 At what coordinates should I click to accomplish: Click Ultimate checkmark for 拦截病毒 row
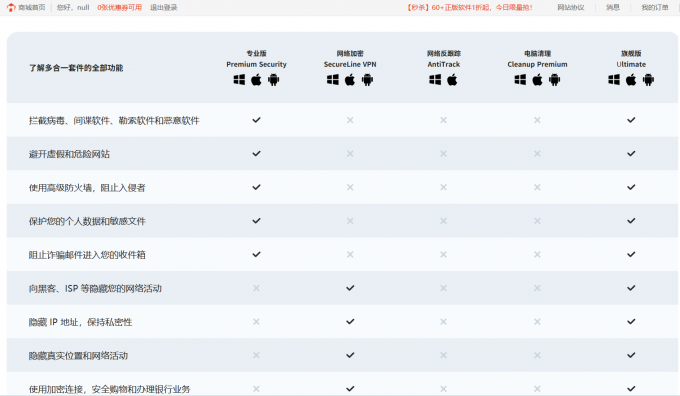point(631,120)
